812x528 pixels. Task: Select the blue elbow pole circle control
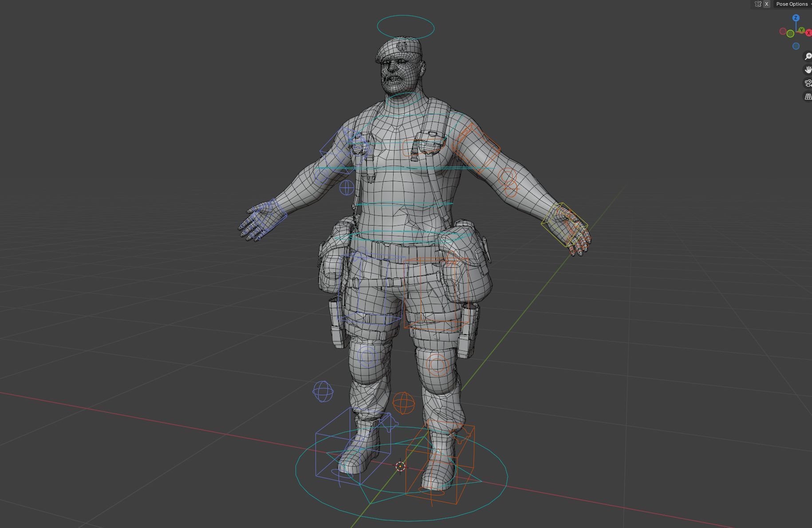tap(347, 188)
